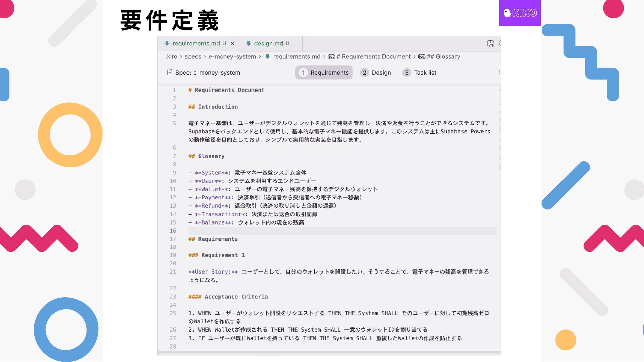Screen dimensions: 644x362
Task: Select step 2 Design phase
Action: 376,73
